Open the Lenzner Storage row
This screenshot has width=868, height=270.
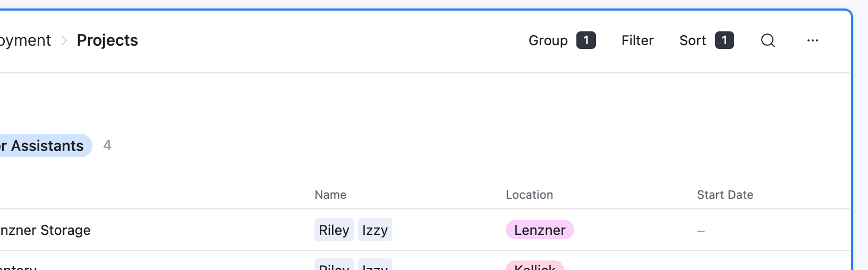click(x=45, y=230)
